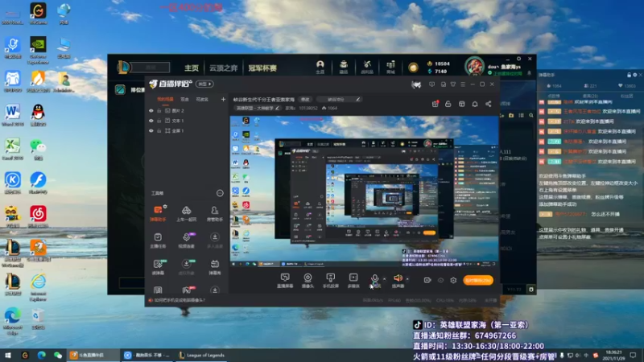644x362 pixels.
Task: Open the 上车一起玩 tool
Action: pos(186,213)
